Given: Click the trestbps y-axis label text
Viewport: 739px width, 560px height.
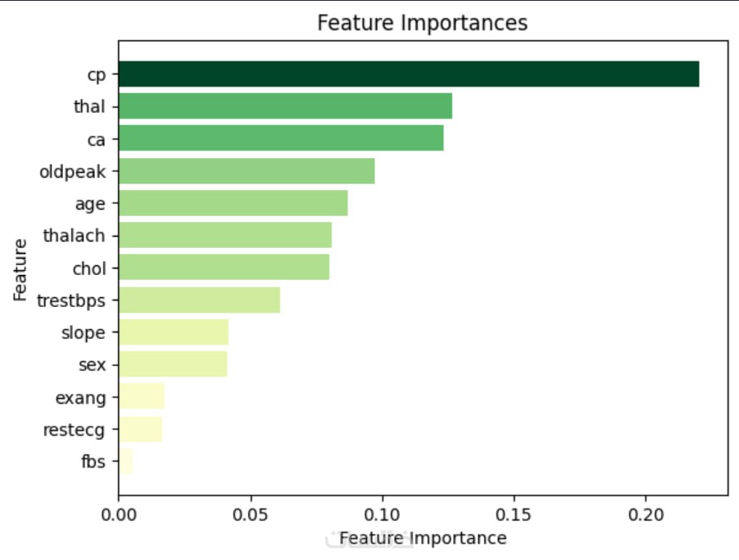Looking at the screenshot, I should pyautogui.click(x=71, y=301).
